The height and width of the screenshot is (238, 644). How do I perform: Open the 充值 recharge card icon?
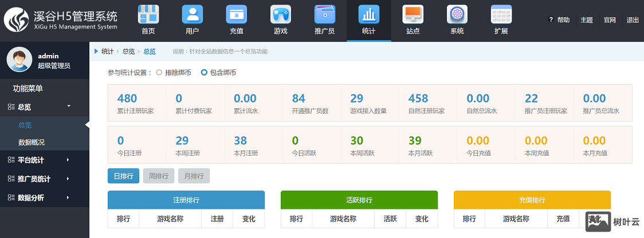click(x=237, y=14)
